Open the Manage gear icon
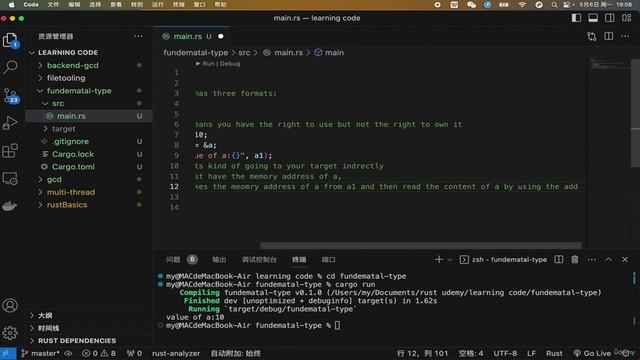 tap(10, 333)
